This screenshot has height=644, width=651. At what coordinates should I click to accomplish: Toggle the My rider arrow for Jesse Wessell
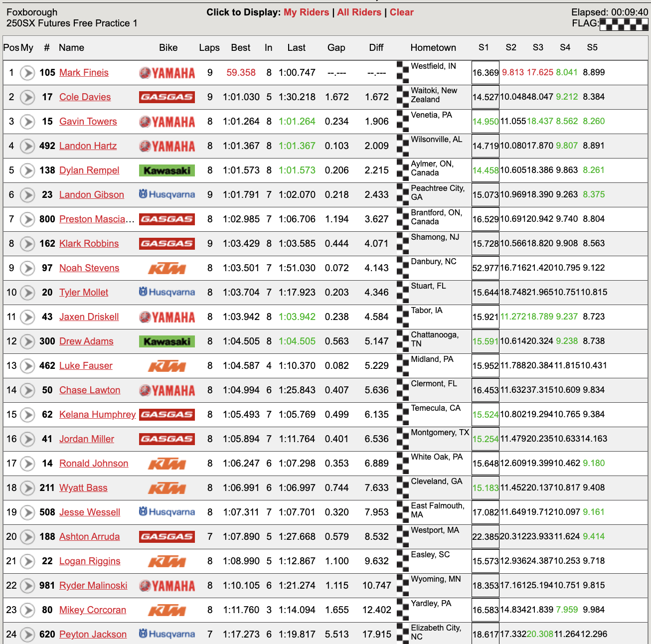coord(27,512)
